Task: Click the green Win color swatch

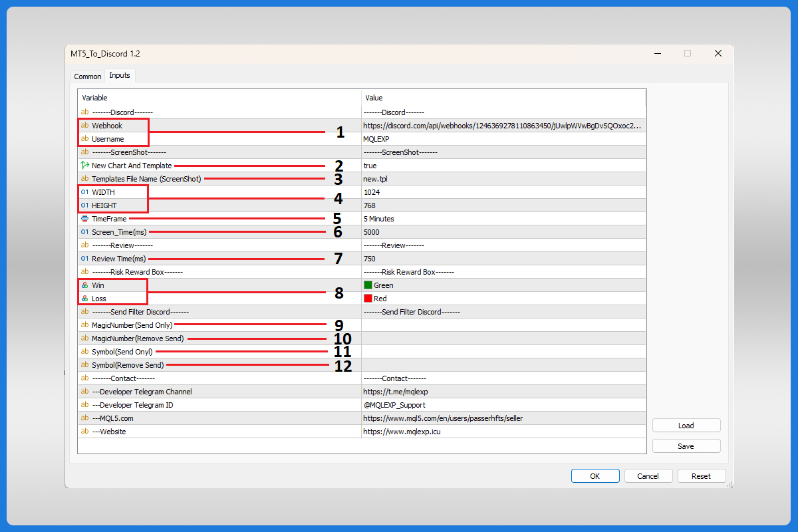Action: (368, 285)
